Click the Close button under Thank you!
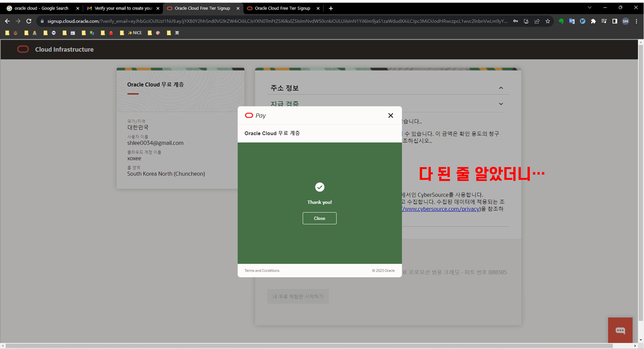The height and width of the screenshot is (349, 644). tap(319, 218)
